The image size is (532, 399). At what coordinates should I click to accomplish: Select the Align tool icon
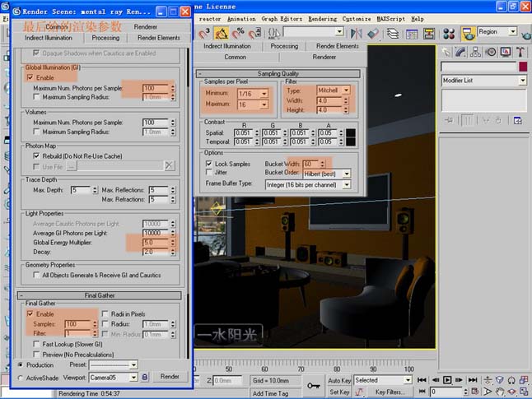373,33
